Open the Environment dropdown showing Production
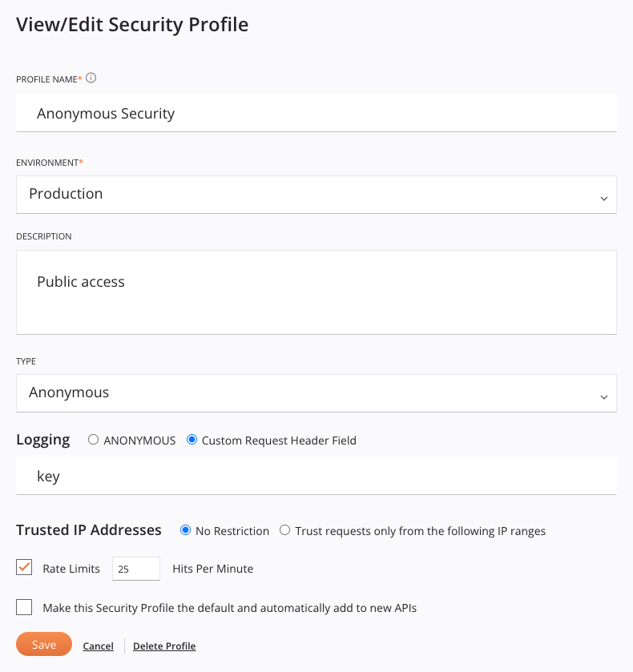Image resolution: width=633 pixels, height=672 pixels. coord(316,195)
